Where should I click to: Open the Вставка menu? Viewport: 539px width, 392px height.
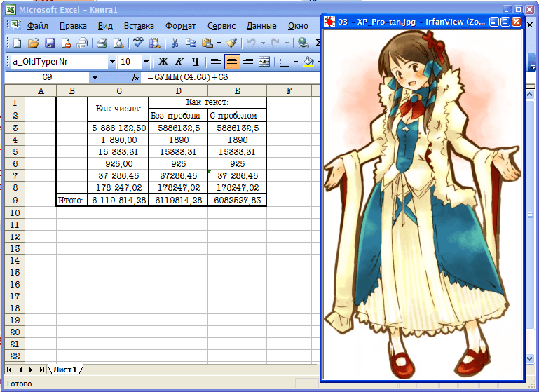click(139, 26)
